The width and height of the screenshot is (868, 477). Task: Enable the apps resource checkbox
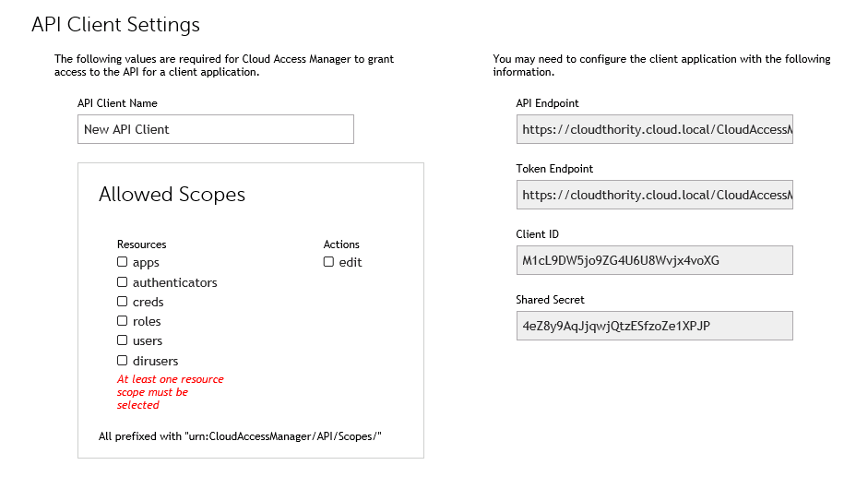tap(122, 262)
